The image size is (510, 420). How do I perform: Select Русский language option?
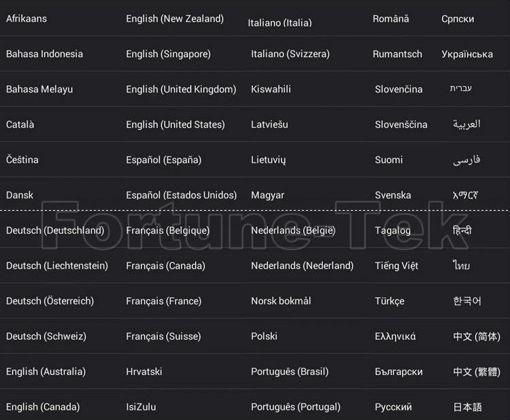pos(393,407)
